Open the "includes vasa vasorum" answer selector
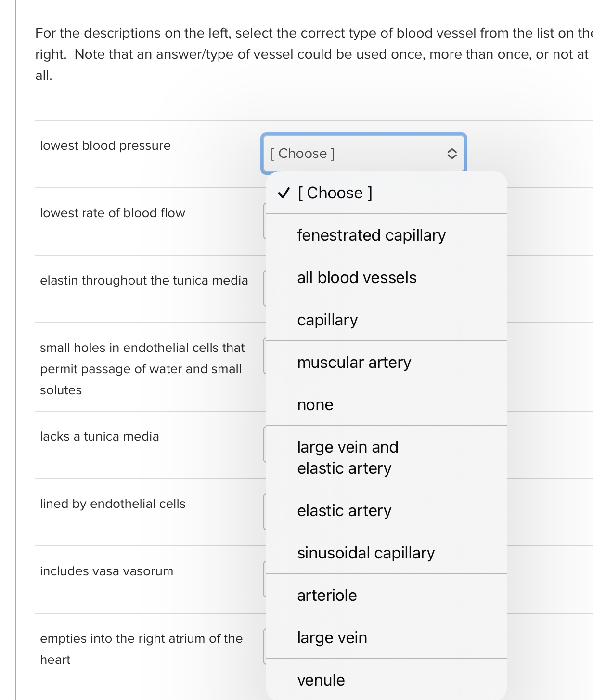593x700 pixels. (265, 579)
